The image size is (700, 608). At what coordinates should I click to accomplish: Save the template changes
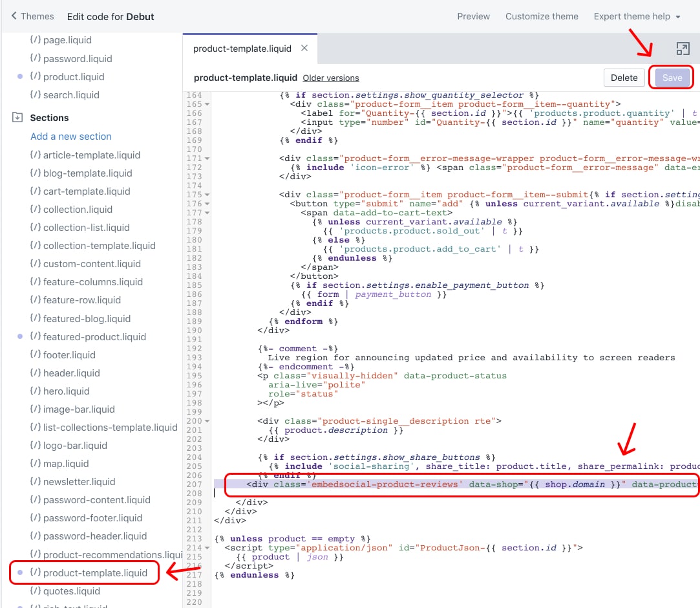coord(672,78)
